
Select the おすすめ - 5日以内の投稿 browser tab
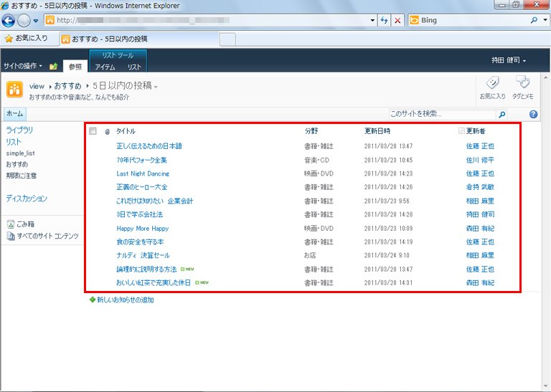click(139, 39)
